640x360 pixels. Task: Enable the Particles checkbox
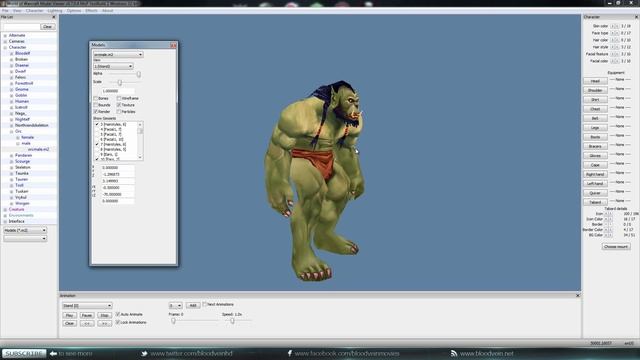pos(119,111)
